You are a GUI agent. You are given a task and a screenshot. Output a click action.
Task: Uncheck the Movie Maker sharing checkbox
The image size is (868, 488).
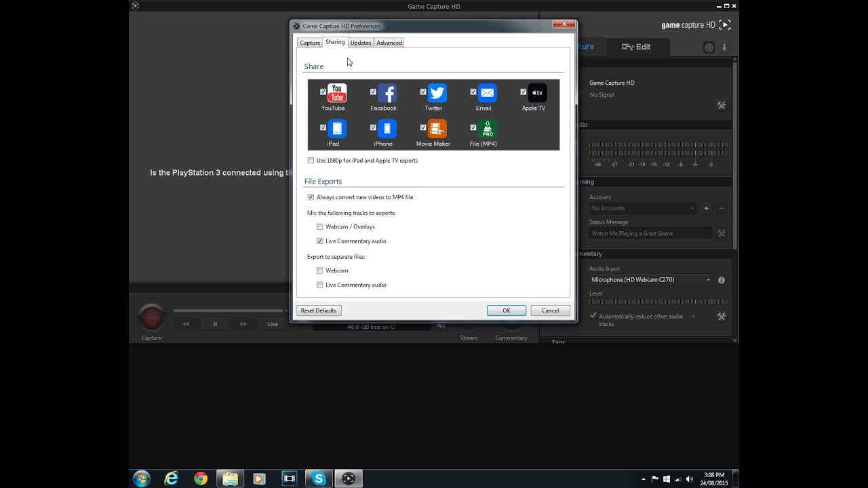[x=423, y=127]
